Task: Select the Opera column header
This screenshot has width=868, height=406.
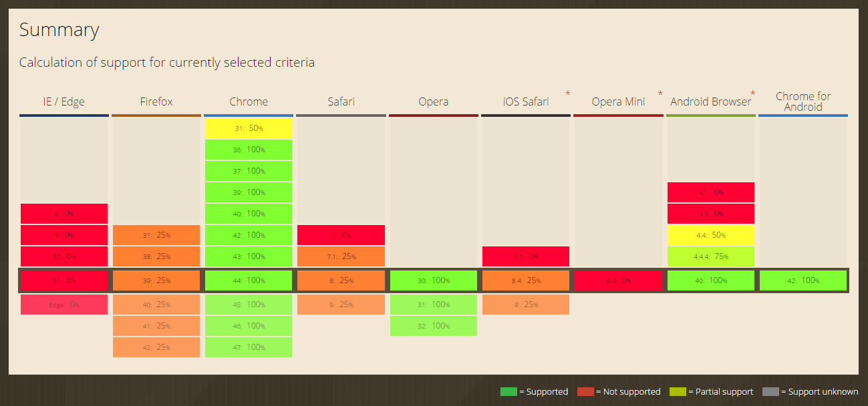Action: [433, 101]
